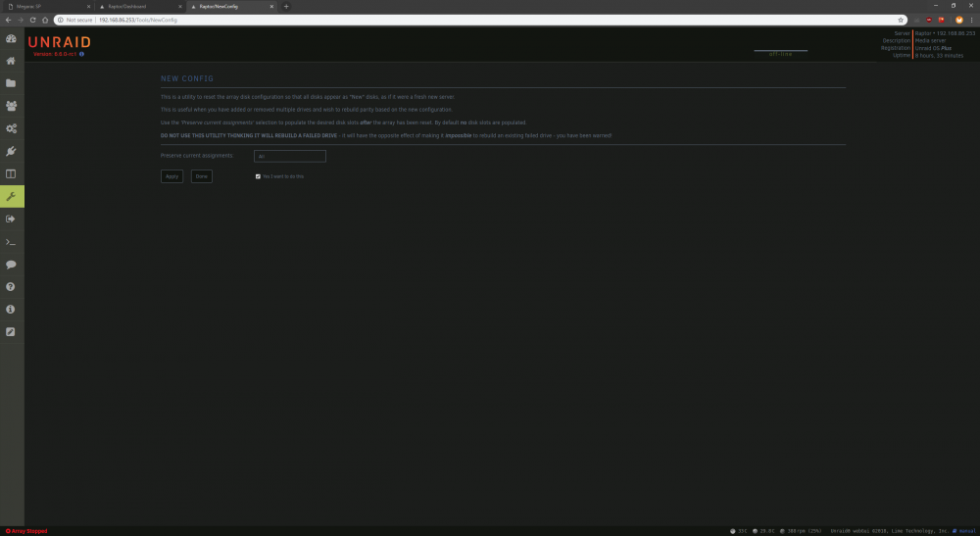980x536 pixels.
Task: Click the Apply button
Action: [171, 176]
